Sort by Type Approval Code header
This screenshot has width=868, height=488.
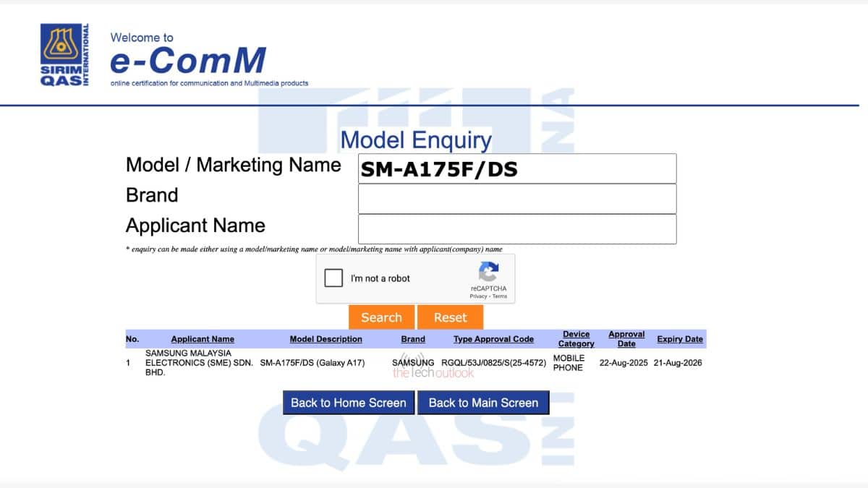pos(493,339)
